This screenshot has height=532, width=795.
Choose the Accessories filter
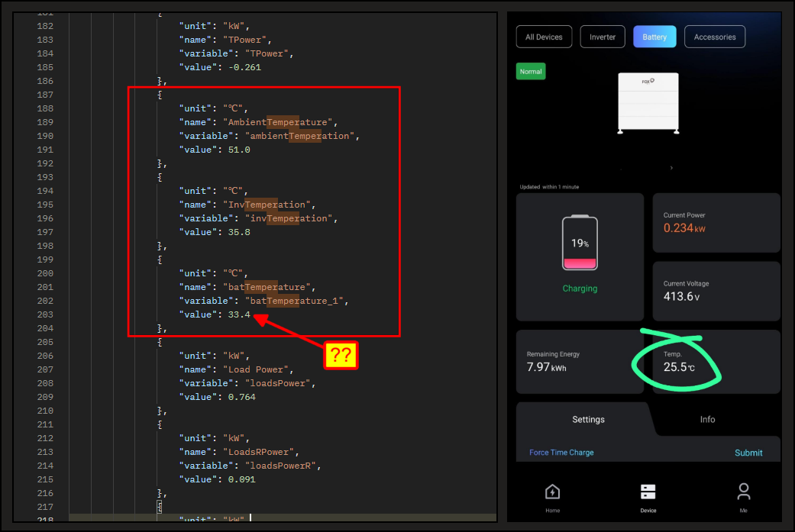[714, 37]
